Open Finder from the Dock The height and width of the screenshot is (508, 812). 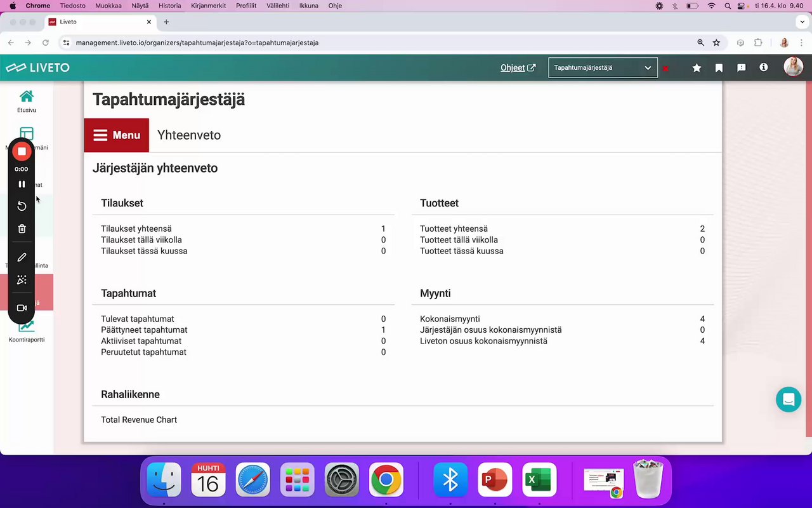[164, 479]
